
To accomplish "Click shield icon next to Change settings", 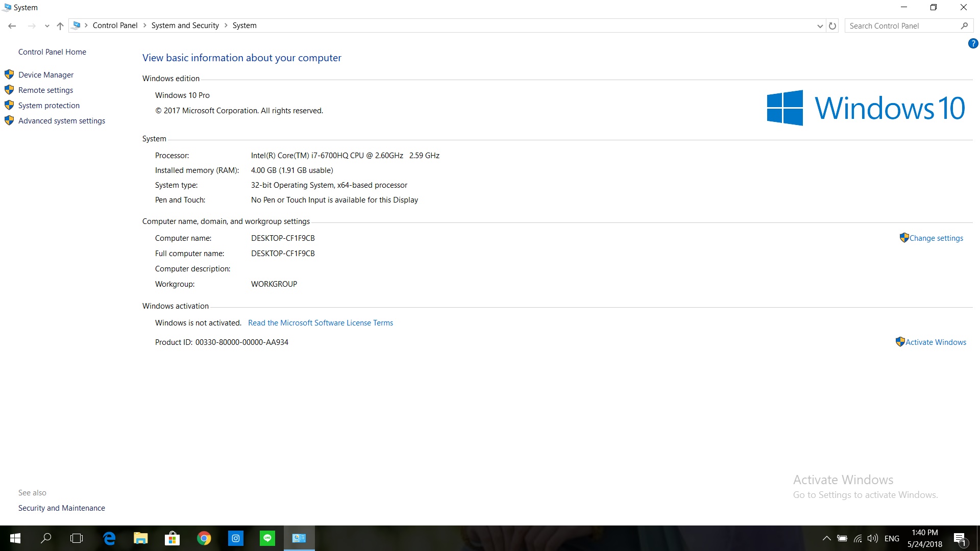I will (x=904, y=238).
